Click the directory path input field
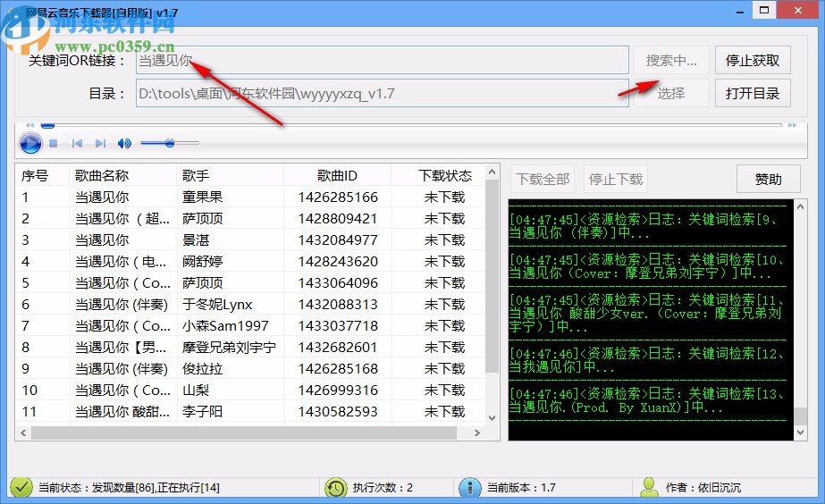825x504 pixels. [x=383, y=94]
